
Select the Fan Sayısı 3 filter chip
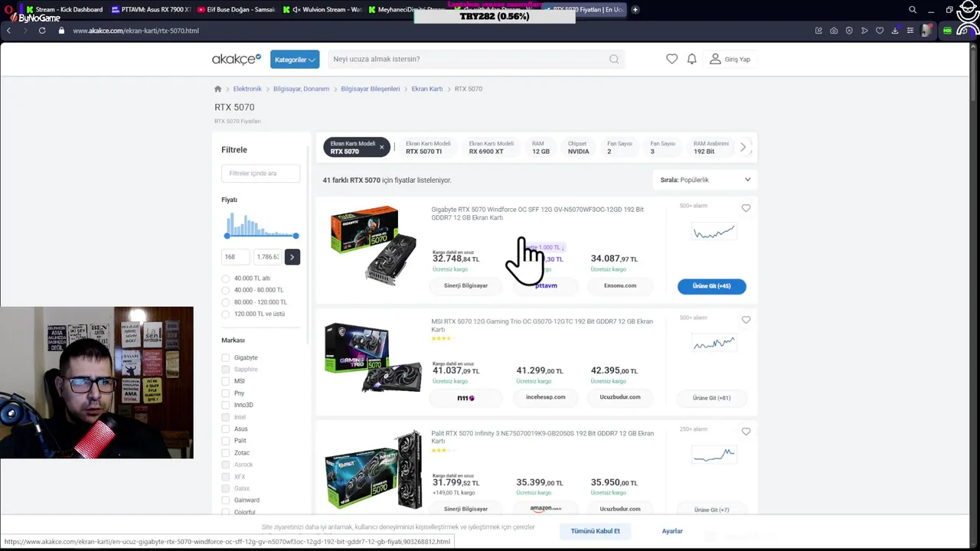pos(662,147)
